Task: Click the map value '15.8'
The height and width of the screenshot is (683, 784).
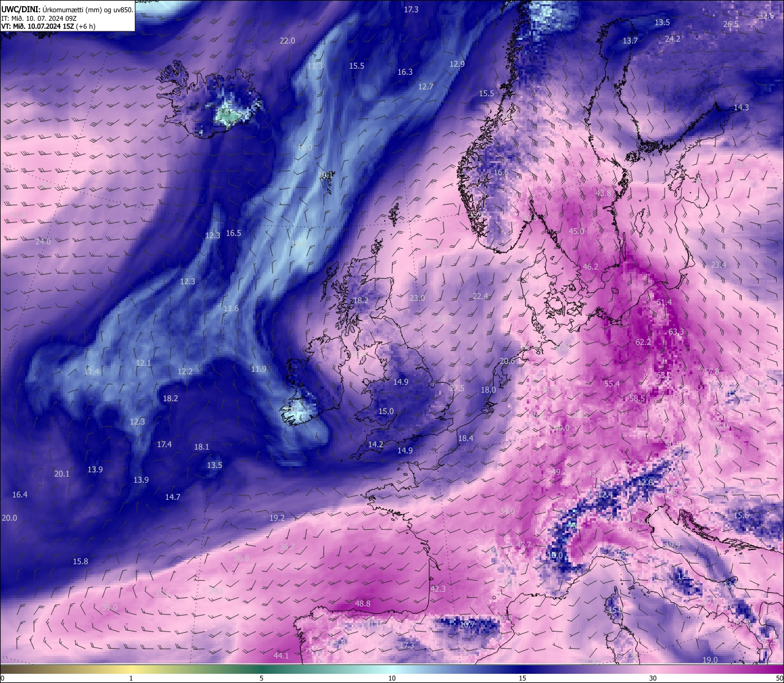Action: [80, 562]
